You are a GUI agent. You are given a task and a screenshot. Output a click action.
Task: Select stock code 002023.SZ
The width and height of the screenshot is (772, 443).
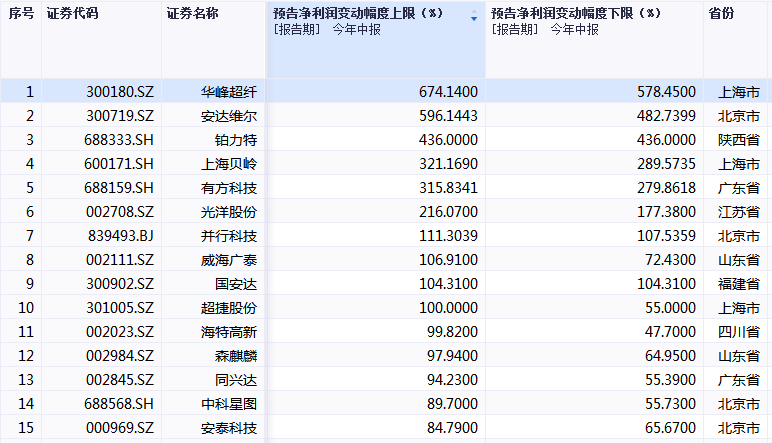tap(120, 332)
